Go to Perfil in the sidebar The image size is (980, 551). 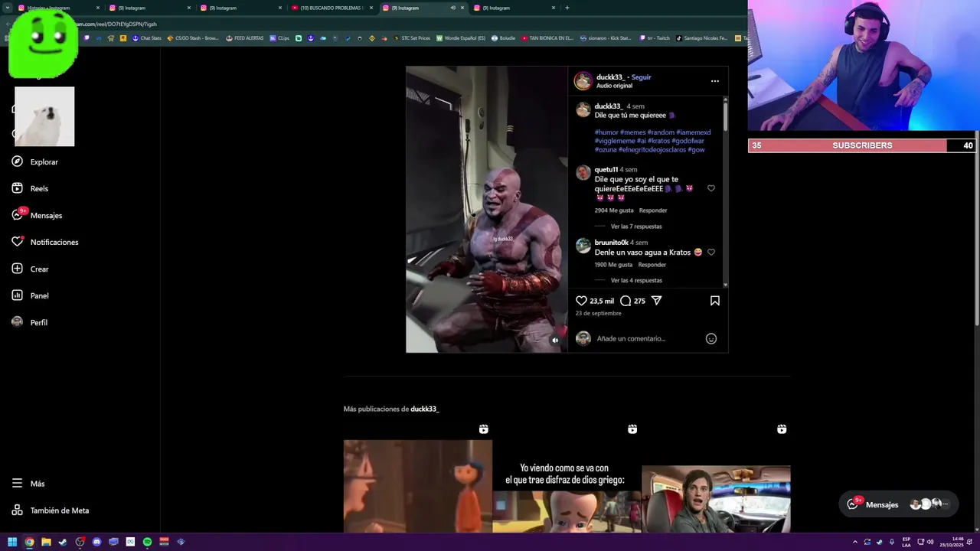pyautogui.click(x=29, y=322)
